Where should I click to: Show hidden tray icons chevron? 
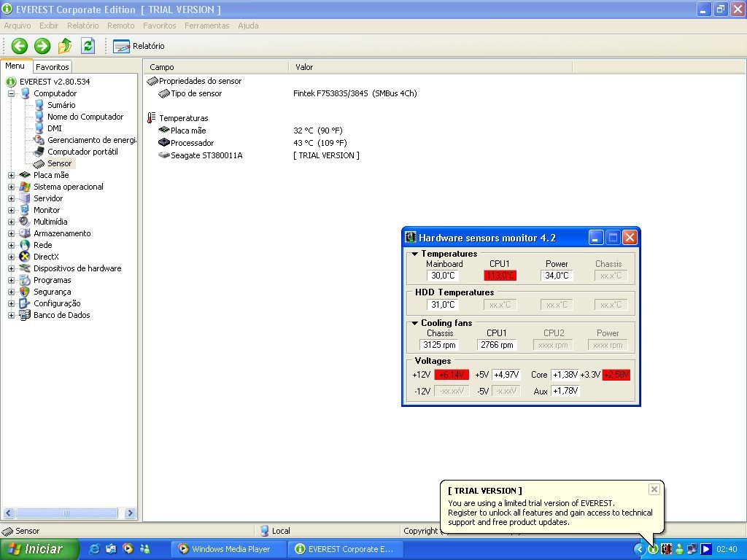click(x=639, y=549)
